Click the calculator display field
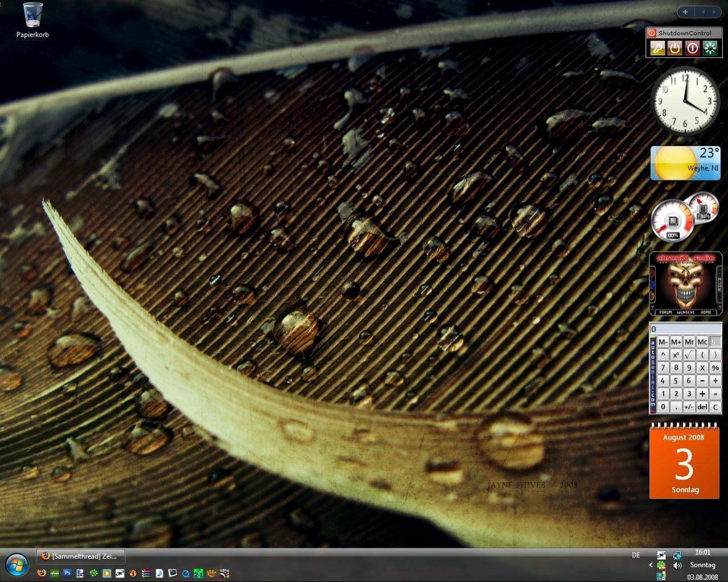 click(685, 329)
